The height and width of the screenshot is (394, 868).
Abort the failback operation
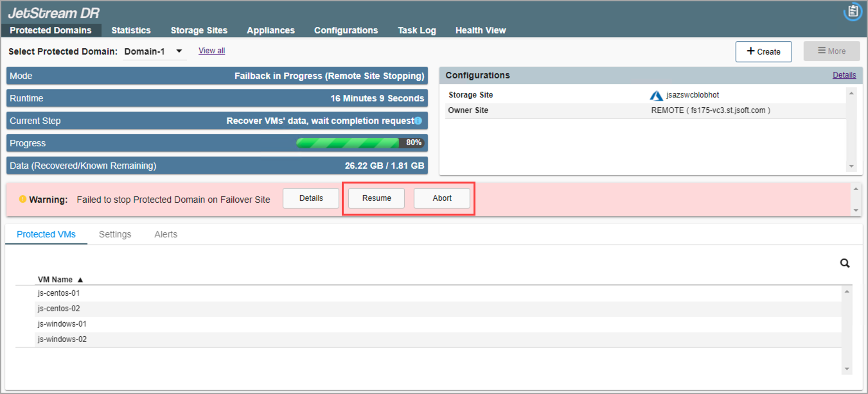[x=442, y=198]
